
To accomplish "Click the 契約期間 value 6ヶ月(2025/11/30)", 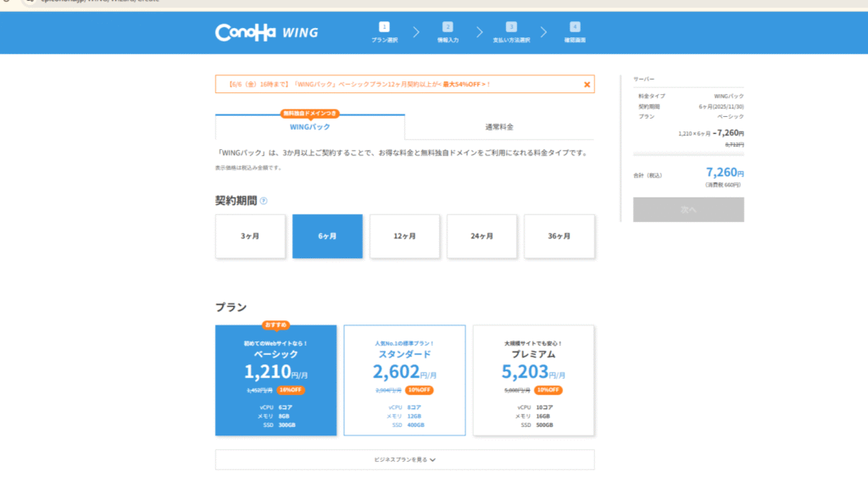I will click(x=721, y=107).
